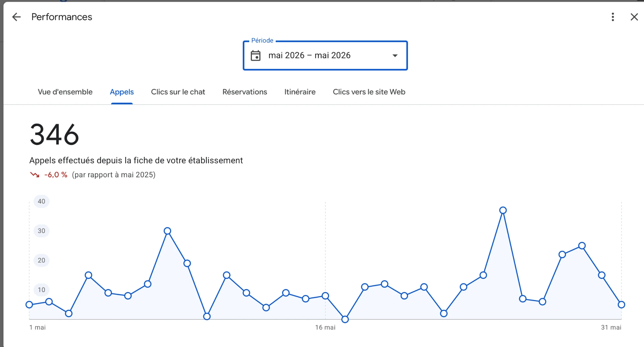This screenshot has height=347, width=644.
Task: Close the Performances panel
Action: 634,17
